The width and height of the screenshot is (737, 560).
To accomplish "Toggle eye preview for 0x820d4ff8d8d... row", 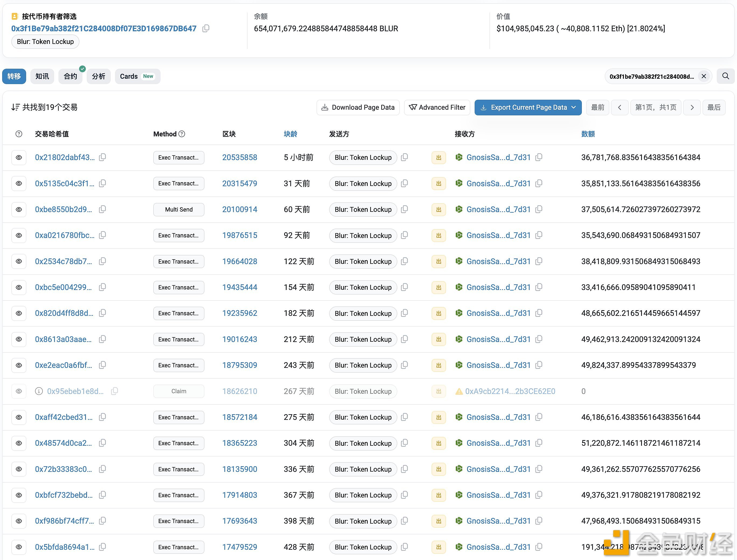I will pyautogui.click(x=19, y=313).
